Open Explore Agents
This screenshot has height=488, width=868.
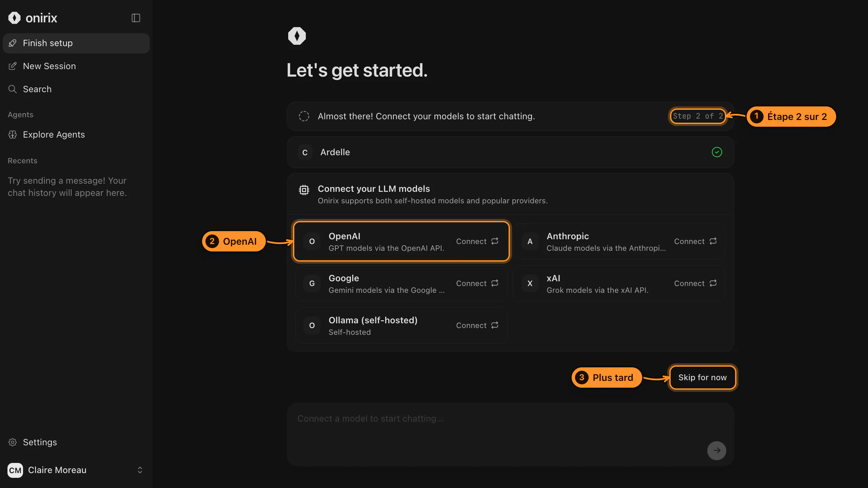[x=76, y=135]
